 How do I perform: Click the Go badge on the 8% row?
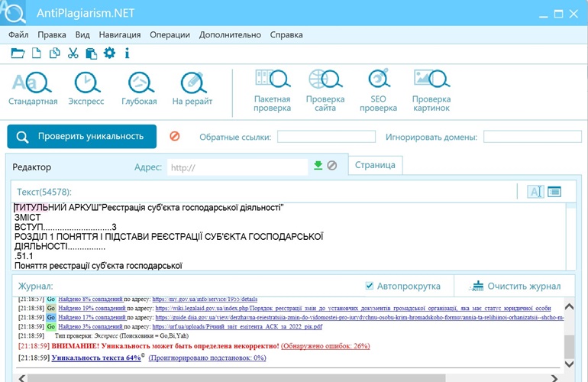(51, 299)
